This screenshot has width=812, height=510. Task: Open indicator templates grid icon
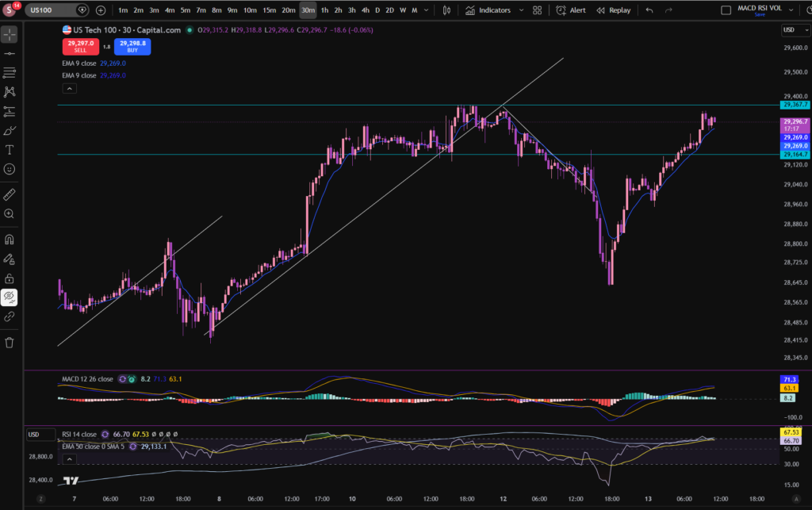click(x=538, y=10)
